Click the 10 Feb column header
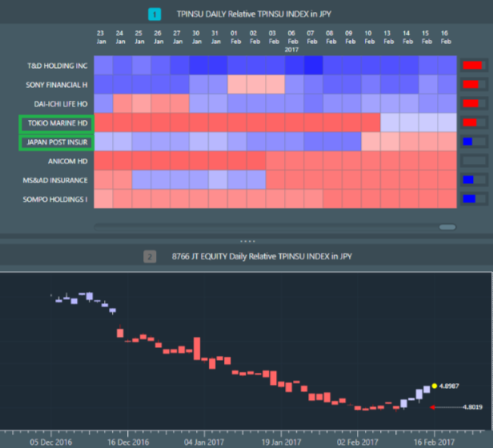 pos(369,38)
